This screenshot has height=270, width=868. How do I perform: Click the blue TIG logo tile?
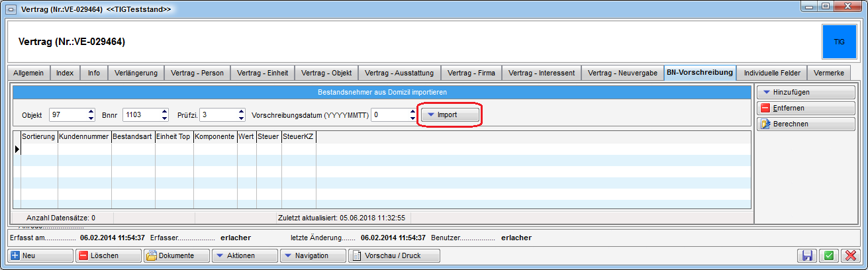coord(839,41)
